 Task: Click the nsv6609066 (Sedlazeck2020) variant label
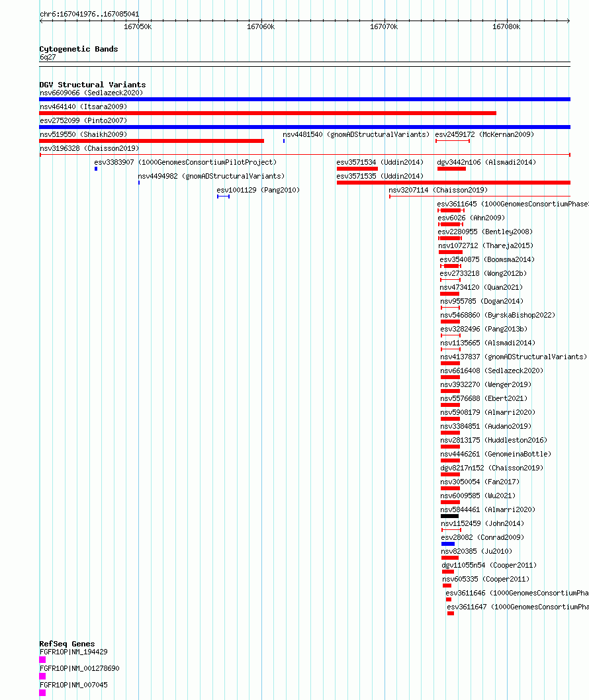tap(91, 93)
